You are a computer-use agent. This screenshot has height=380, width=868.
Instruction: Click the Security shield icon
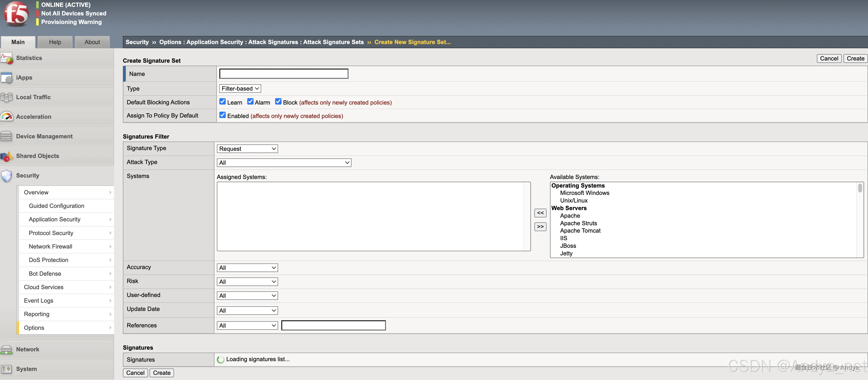point(7,176)
